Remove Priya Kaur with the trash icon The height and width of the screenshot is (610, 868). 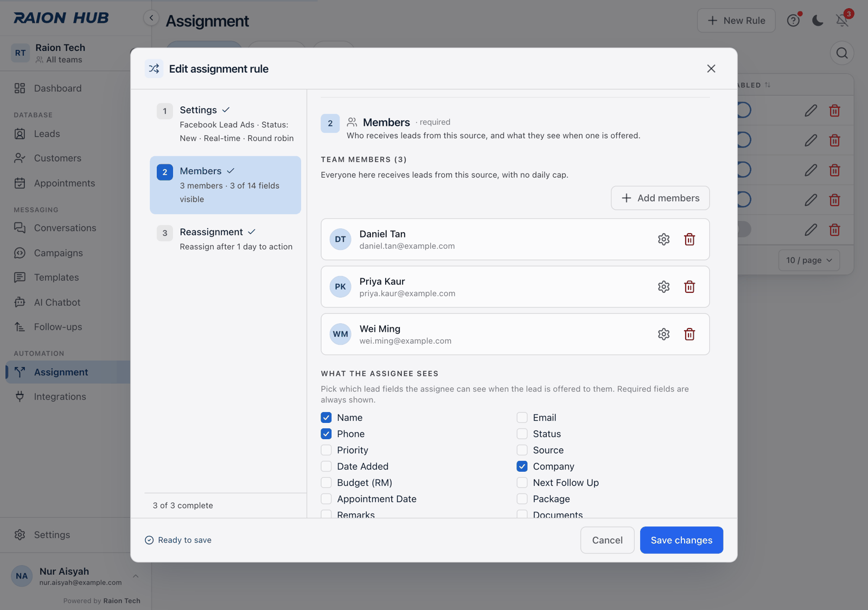(690, 287)
